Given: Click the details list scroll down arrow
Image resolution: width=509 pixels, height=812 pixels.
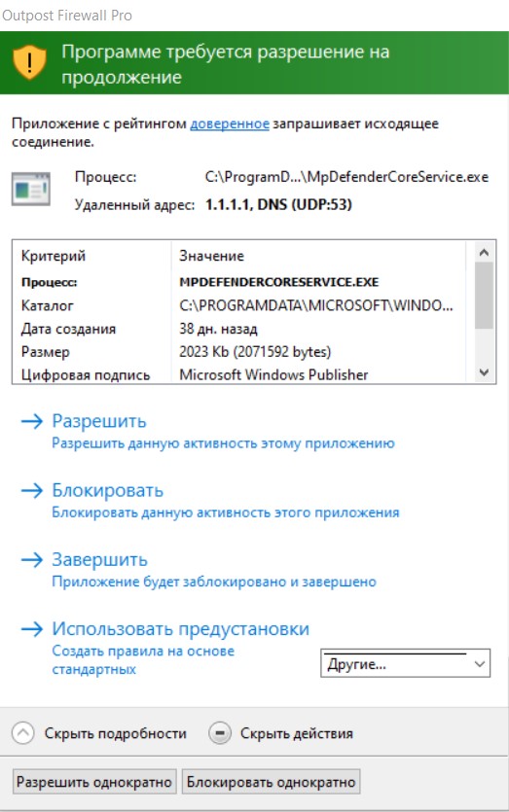Looking at the screenshot, I should pyautogui.click(x=484, y=372).
